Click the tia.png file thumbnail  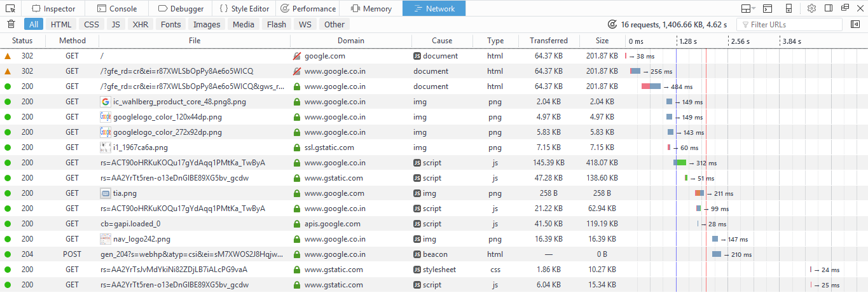106,193
